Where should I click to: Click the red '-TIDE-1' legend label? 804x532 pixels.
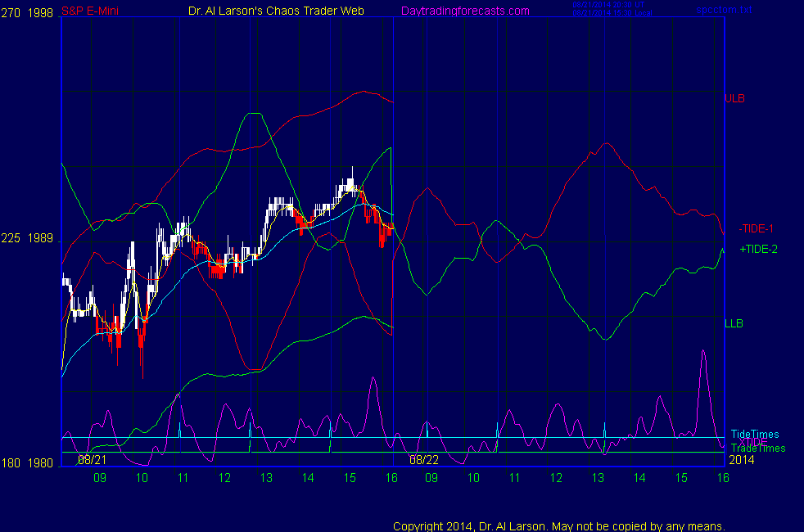[756, 228]
